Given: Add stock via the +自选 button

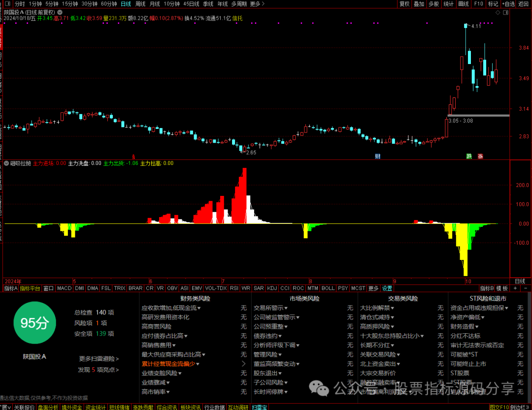Looking at the screenshot, I should (x=508, y=4).
